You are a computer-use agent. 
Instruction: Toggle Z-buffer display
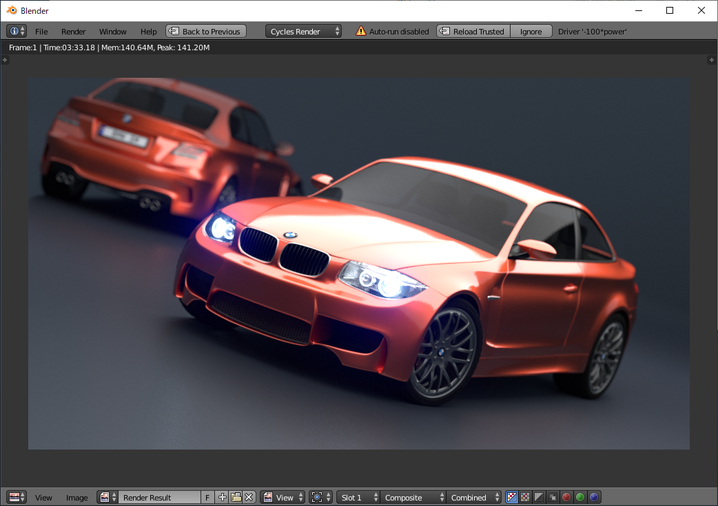[x=553, y=497]
